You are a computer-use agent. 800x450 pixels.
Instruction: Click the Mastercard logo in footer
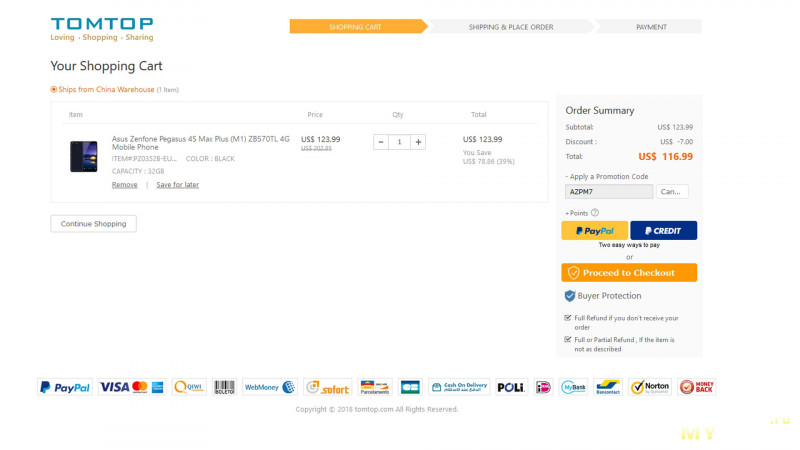point(140,387)
